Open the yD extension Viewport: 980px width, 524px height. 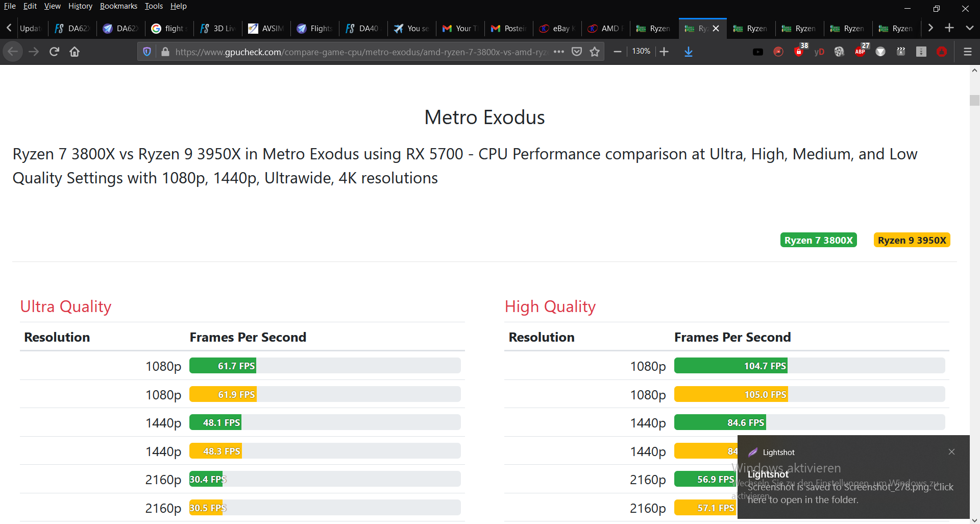point(819,52)
